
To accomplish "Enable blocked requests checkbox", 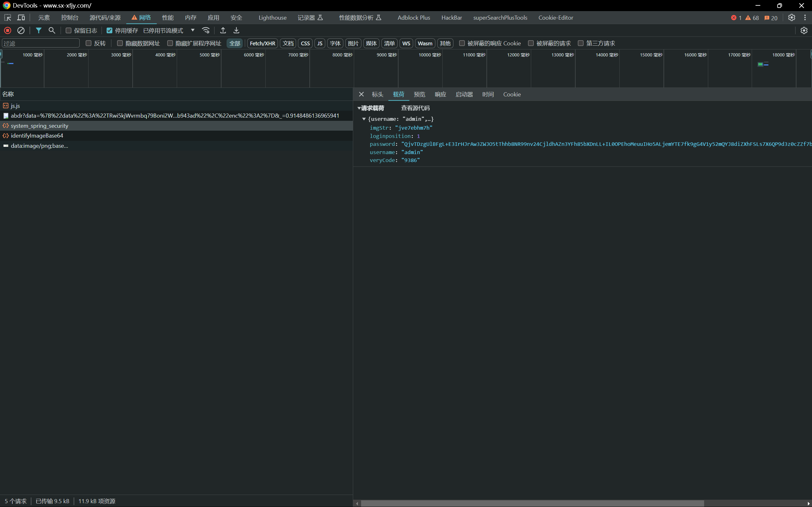I will click(x=531, y=43).
